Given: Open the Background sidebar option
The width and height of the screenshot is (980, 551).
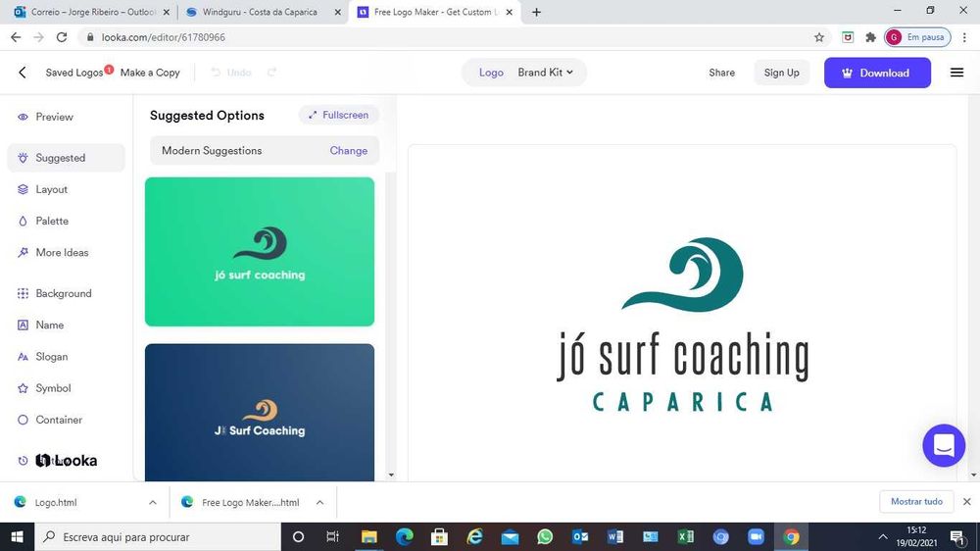Looking at the screenshot, I should pyautogui.click(x=54, y=293).
